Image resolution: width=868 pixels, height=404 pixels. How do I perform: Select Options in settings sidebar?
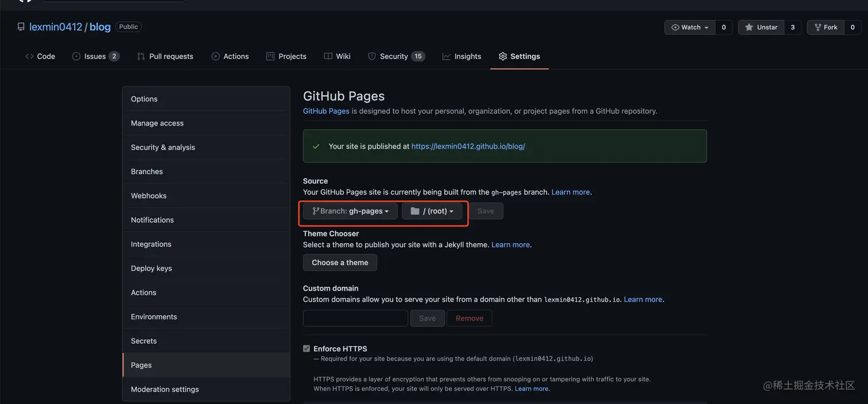(206, 99)
